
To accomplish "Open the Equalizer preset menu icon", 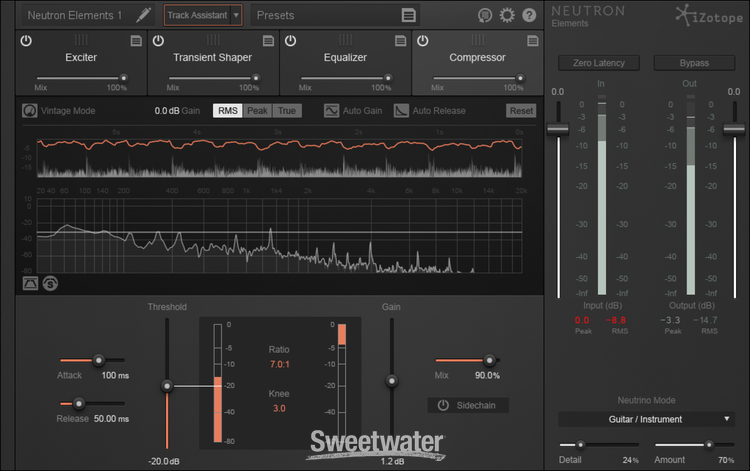I will pyautogui.click(x=400, y=41).
